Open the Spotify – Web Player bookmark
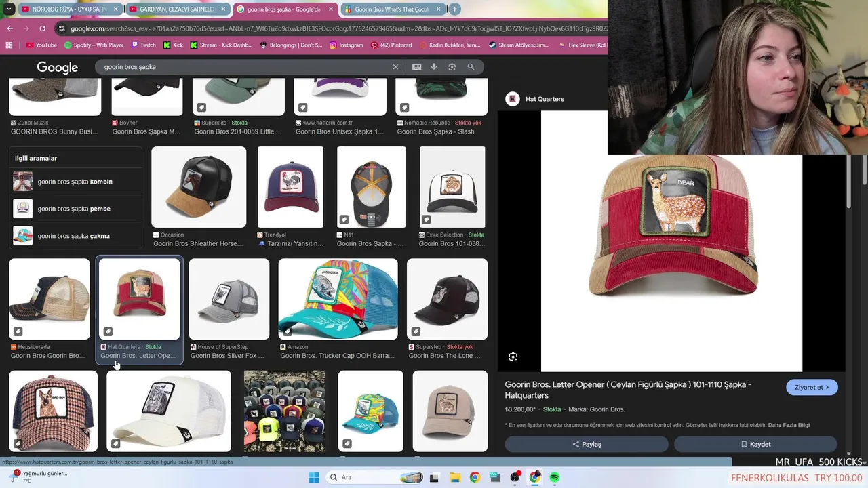The width and height of the screenshot is (868, 488). (x=94, y=45)
